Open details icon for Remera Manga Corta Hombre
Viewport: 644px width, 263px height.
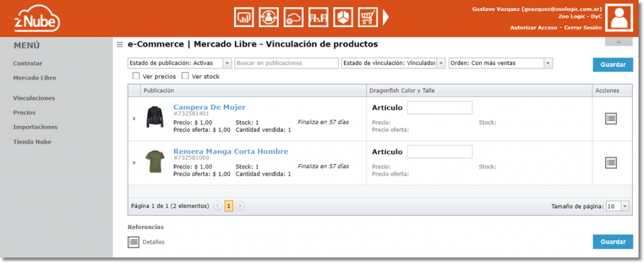pos(611,163)
